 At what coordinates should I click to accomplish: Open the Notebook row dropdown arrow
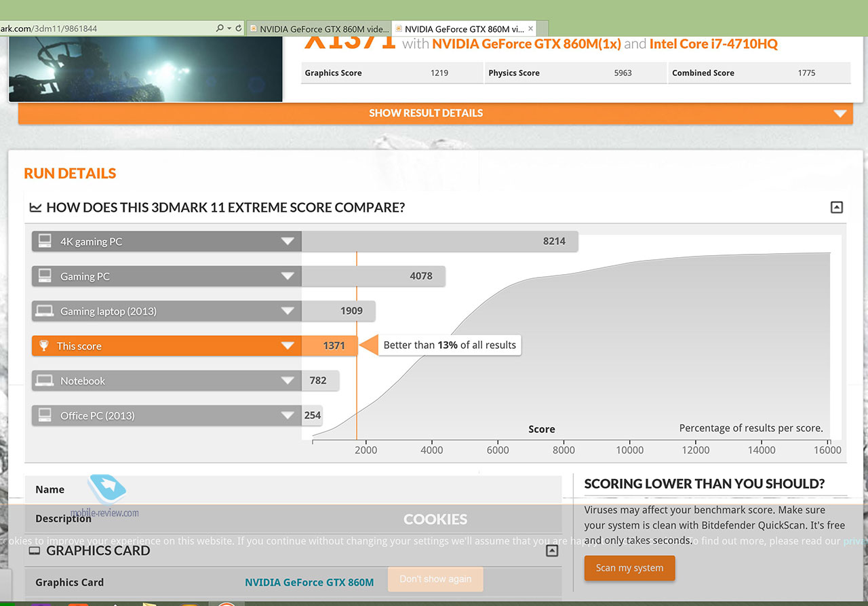coord(288,381)
